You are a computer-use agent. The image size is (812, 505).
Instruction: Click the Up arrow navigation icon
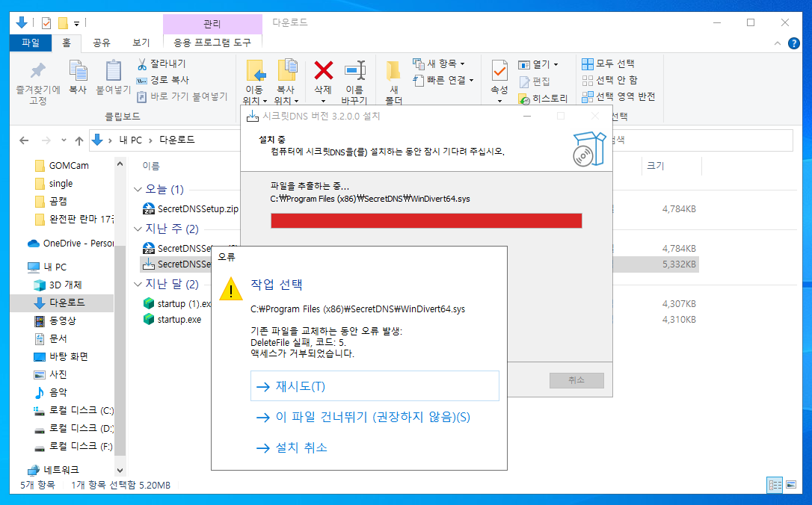tap(79, 140)
